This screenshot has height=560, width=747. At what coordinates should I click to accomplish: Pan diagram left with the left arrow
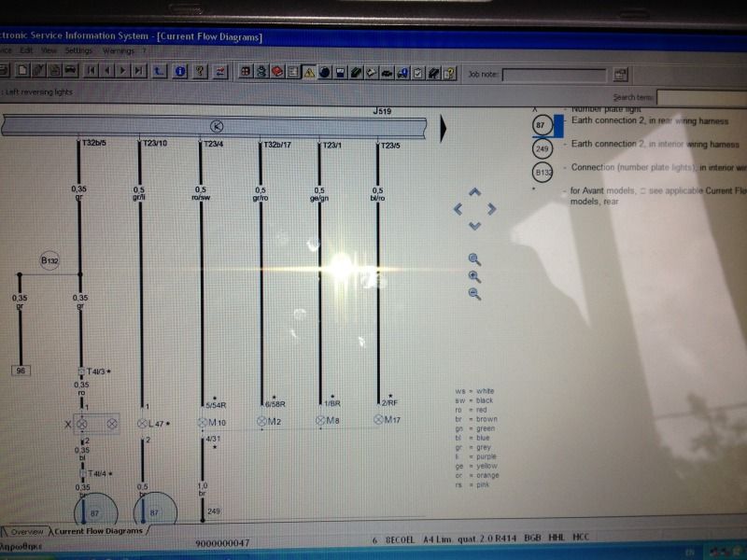point(458,209)
